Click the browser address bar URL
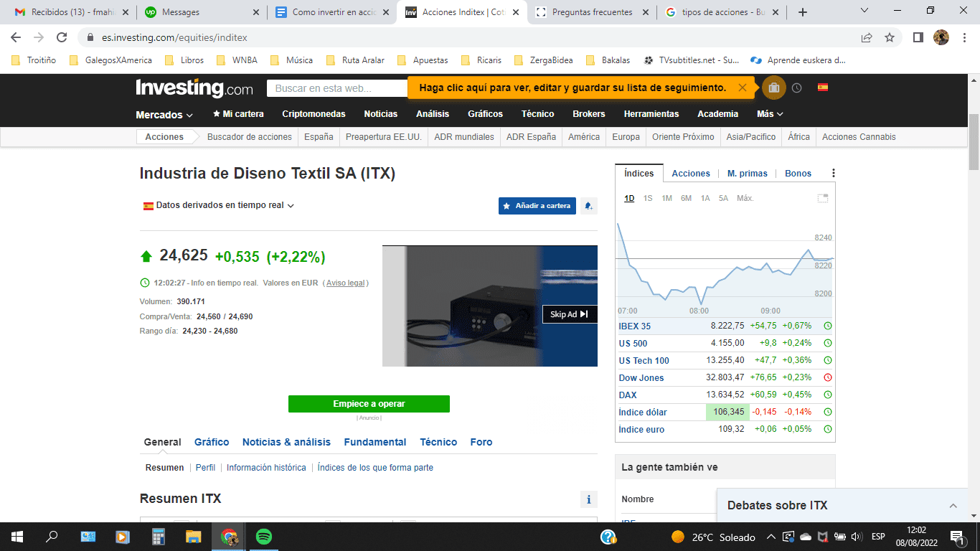Viewport: 980px width, 551px height. tap(174, 37)
